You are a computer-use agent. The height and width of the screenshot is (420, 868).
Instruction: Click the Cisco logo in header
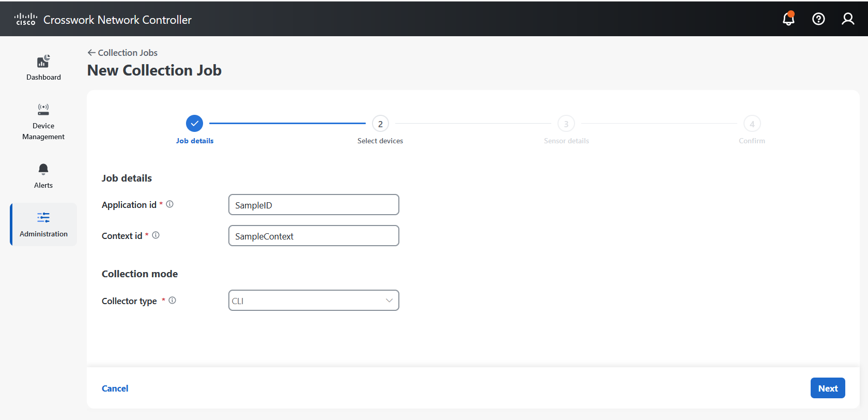pos(26,19)
